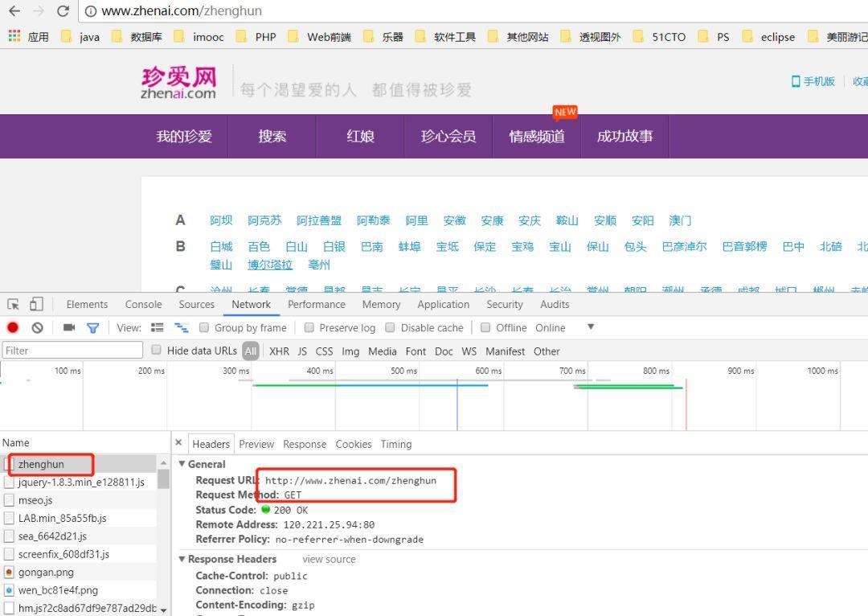The width and height of the screenshot is (868, 616).
Task: Click the mobile version phone icon
Action: pos(796,81)
